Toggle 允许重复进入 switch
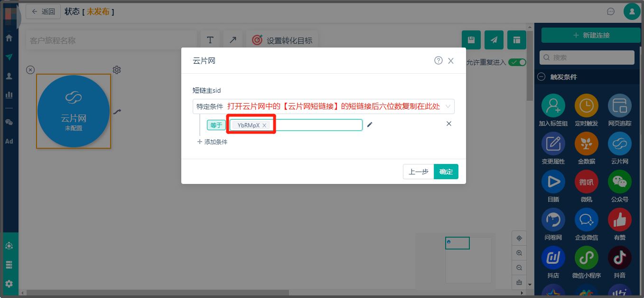This screenshot has height=298, width=644. point(517,62)
